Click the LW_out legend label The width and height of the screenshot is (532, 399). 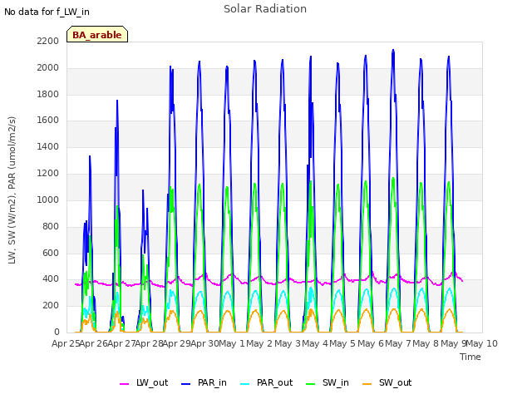[152, 382]
